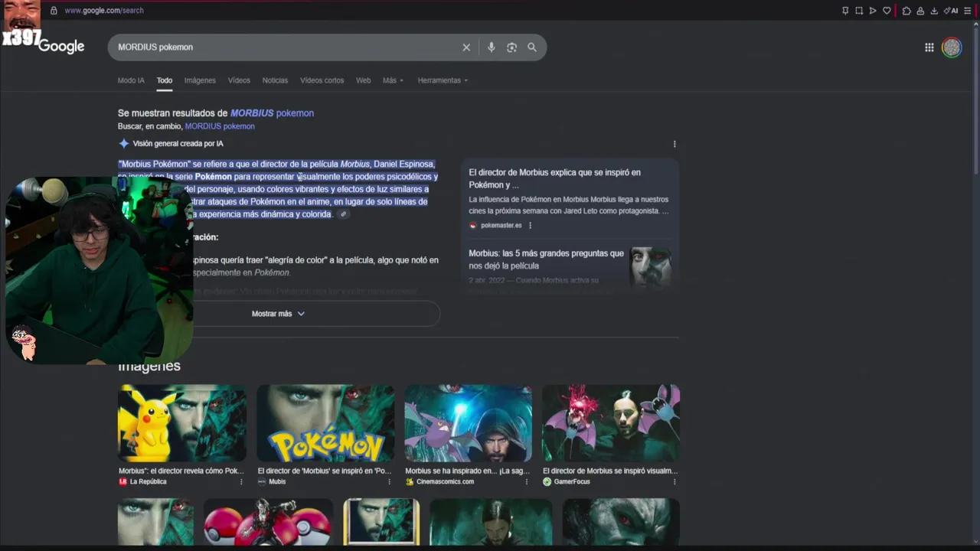The width and height of the screenshot is (980, 551).
Task: Click the link chip icon after AI paragraph
Action: coord(344,214)
